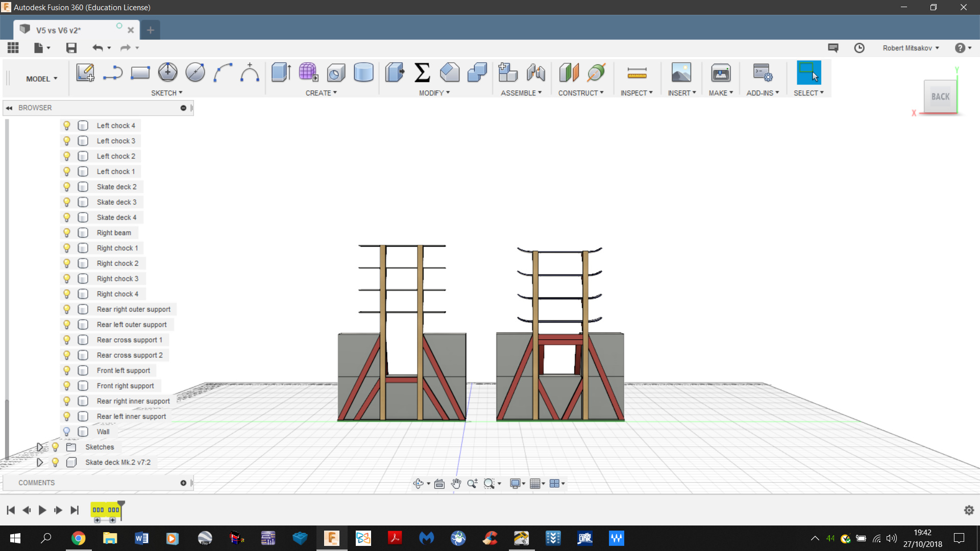Image resolution: width=980 pixels, height=551 pixels.
Task: Toggle visibility of Skate deck 2
Action: [67, 187]
